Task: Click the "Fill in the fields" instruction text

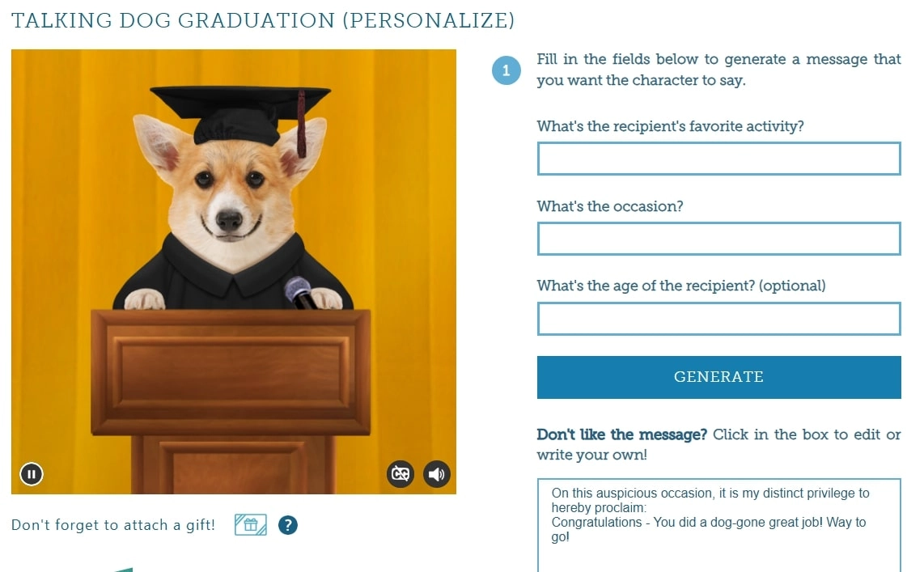Action: 718,70
